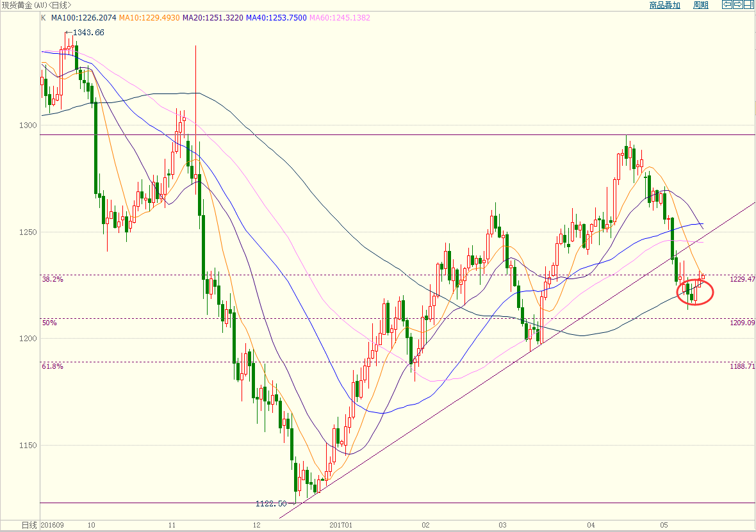Click the right arrow navigation icon
The height and width of the screenshot is (532, 756).
tap(737, 5)
